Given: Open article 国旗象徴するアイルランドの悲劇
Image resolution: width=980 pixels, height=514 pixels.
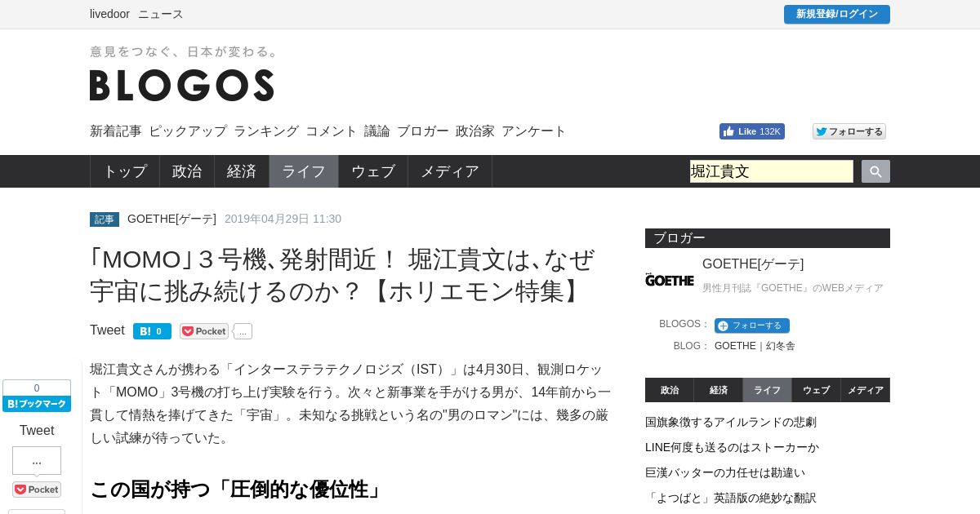Looking at the screenshot, I should click(x=731, y=422).
